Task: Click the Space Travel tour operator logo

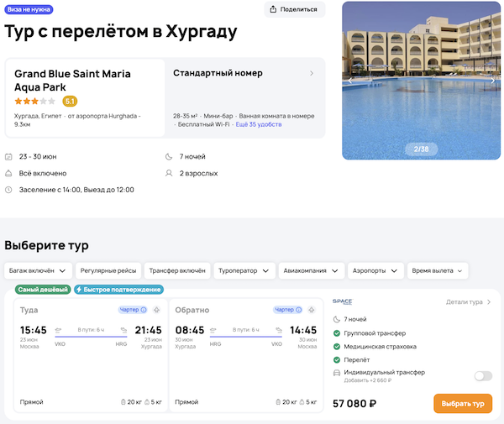Action: (343, 301)
